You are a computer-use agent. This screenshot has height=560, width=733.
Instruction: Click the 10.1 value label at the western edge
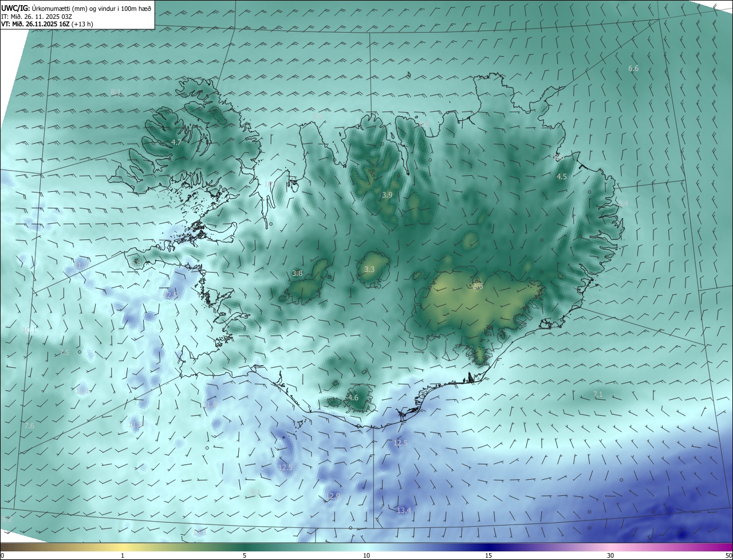[29, 330]
